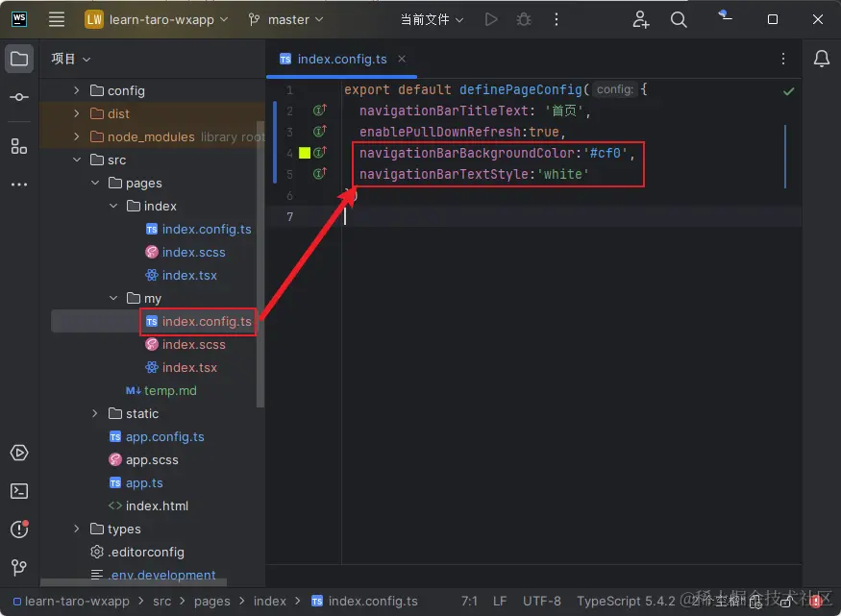Click index.config.ts breadcrumb in status bar
The width and height of the screenshot is (841, 616).
pos(364,601)
